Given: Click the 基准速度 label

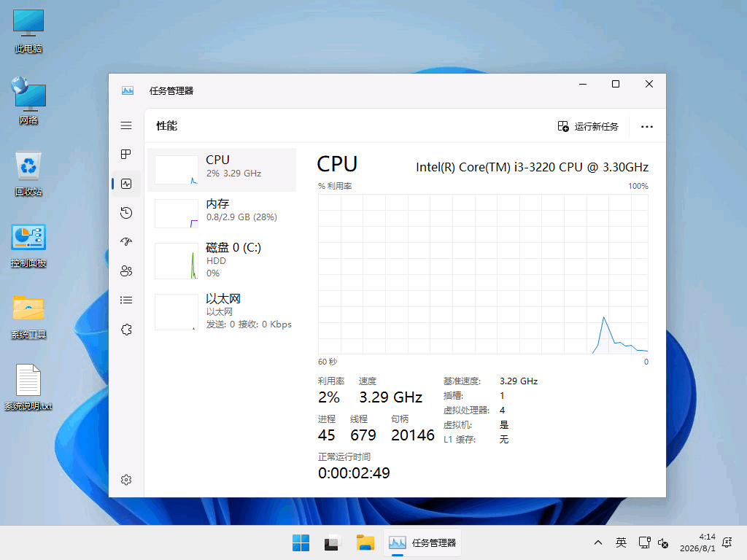Looking at the screenshot, I should point(462,381).
